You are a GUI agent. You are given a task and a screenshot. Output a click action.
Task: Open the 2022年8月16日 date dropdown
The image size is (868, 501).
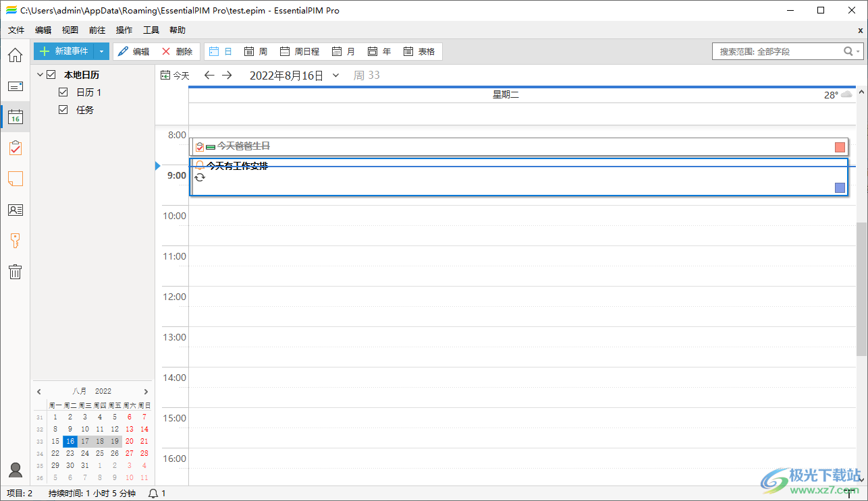pyautogui.click(x=335, y=76)
